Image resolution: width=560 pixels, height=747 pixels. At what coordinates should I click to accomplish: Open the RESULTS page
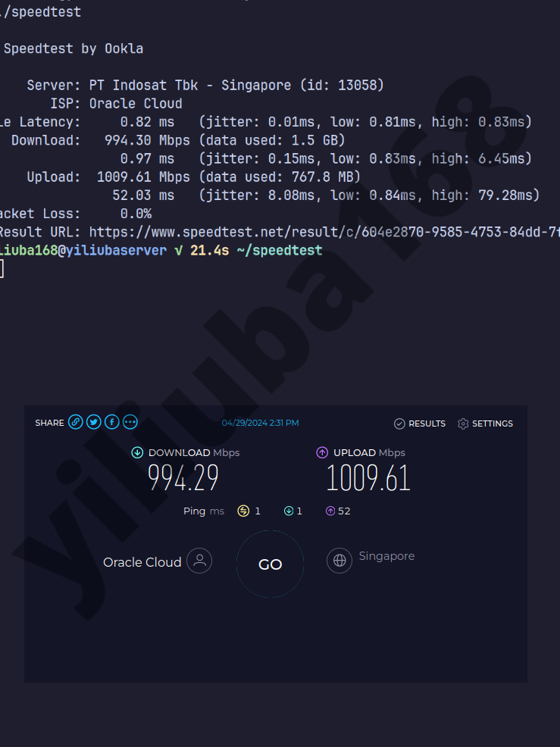[420, 424]
